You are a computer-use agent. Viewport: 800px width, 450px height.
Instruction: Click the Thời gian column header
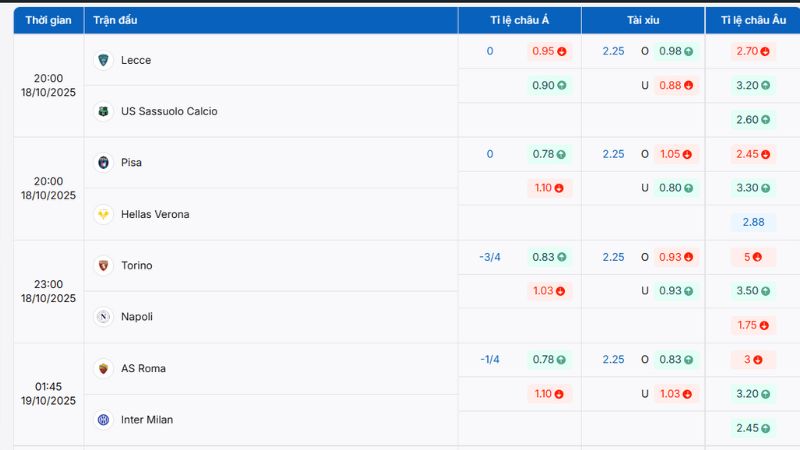48,20
